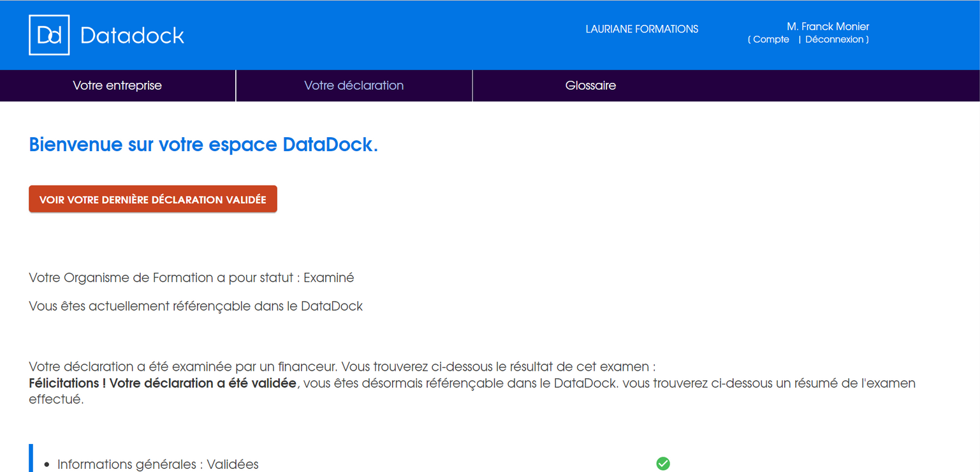Screen dimensions: 980x472
Task: Click the user name M. Franck Monier
Action: pyautogui.click(x=828, y=26)
